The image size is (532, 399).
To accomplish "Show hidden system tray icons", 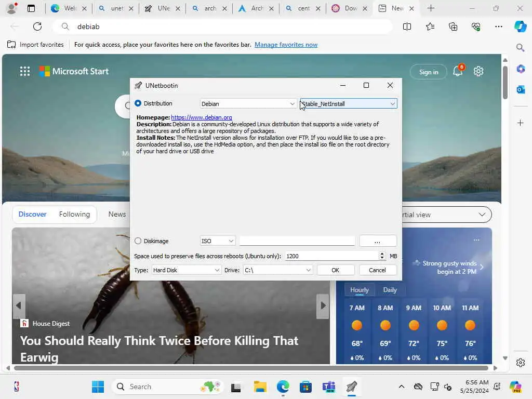I will tap(402, 387).
